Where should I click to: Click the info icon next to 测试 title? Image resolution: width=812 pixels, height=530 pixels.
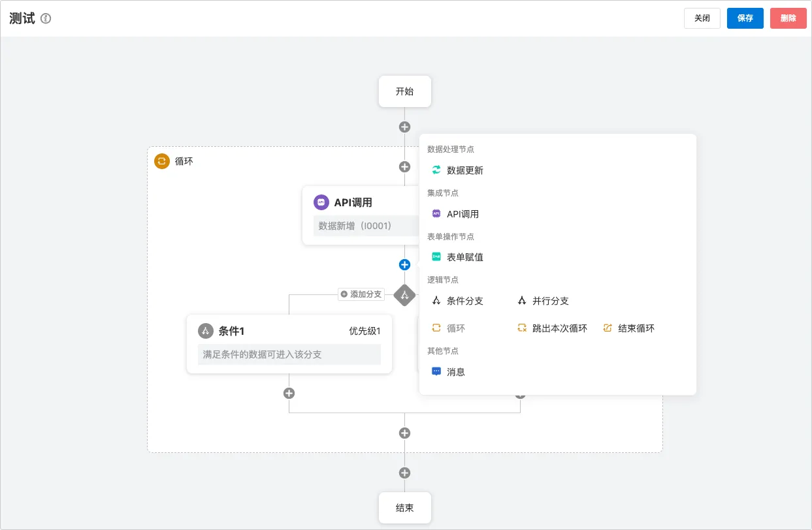[x=46, y=18]
